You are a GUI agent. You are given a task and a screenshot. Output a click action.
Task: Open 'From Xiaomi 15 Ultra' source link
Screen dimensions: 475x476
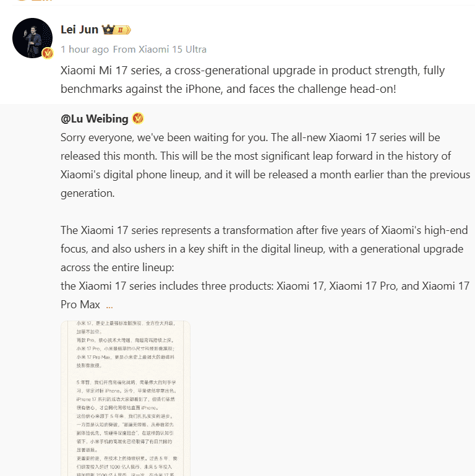pos(160,49)
